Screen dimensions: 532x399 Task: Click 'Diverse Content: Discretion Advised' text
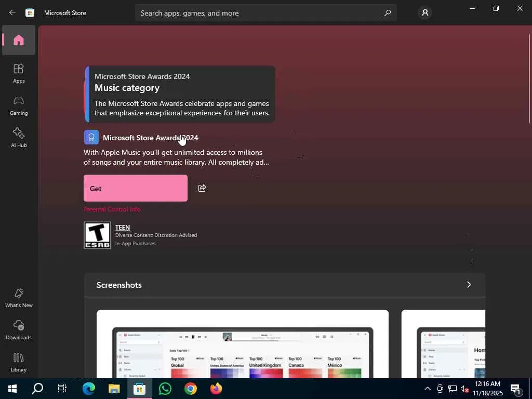tap(156, 235)
